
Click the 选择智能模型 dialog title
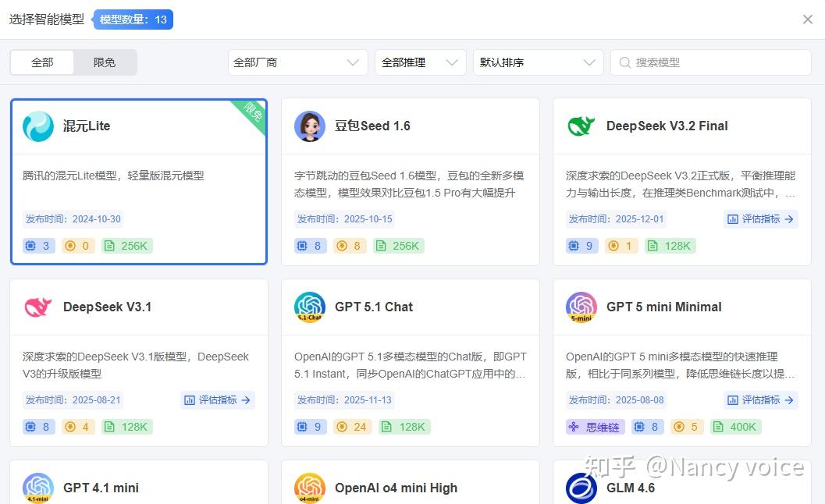pyautogui.click(x=46, y=20)
